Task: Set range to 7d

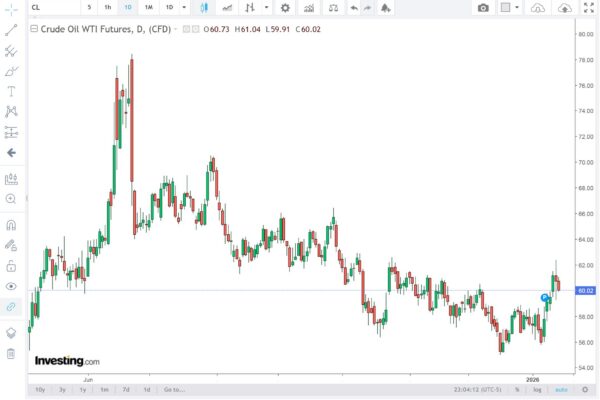Action: click(x=126, y=390)
